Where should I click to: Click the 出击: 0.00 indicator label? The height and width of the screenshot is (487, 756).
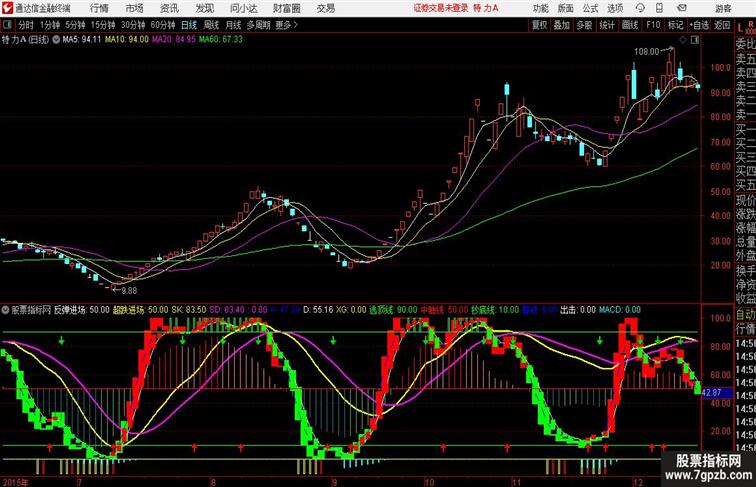[578, 310]
